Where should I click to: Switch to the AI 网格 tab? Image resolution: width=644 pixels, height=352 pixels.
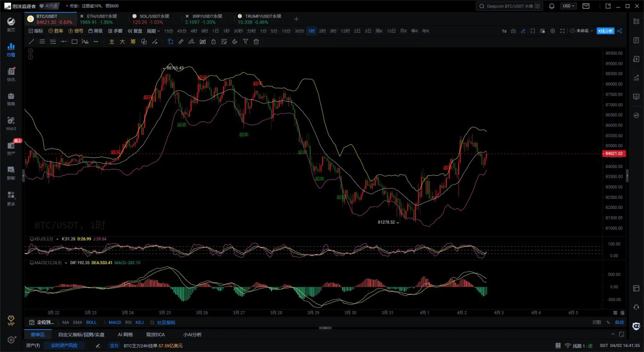pyautogui.click(x=125, y=335)
